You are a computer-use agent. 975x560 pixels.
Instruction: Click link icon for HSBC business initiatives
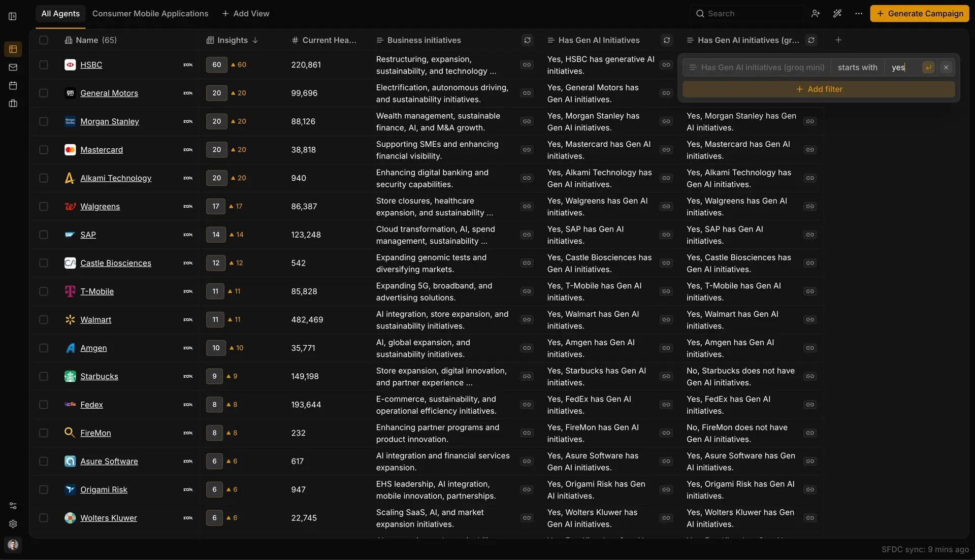pyautogui.click(x=527, y=65)
